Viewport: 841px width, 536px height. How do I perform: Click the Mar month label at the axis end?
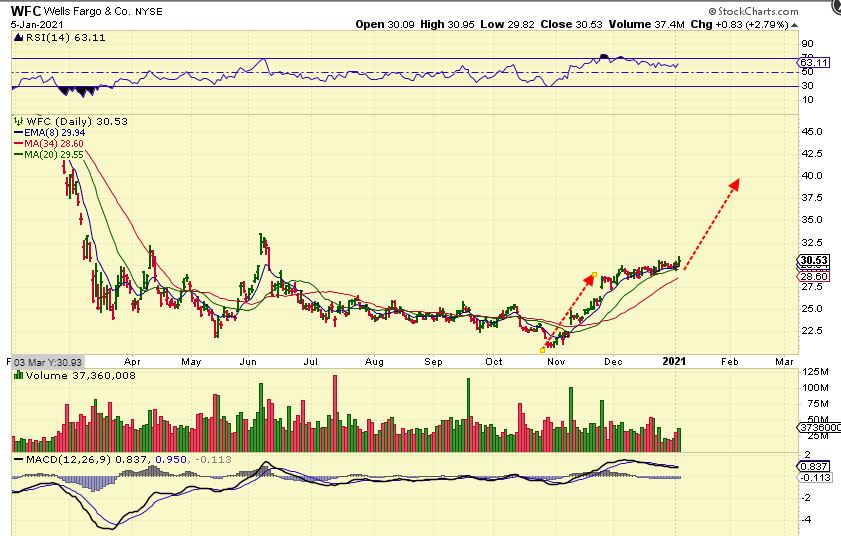pyautogui.click(x=784, y=362)
